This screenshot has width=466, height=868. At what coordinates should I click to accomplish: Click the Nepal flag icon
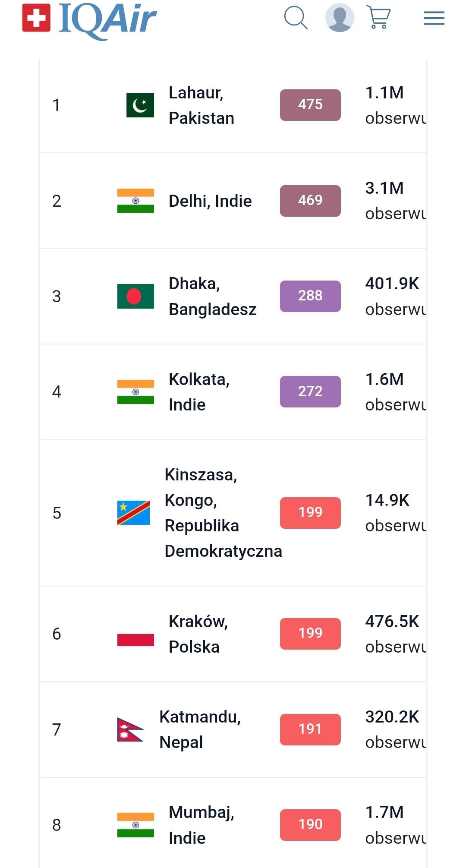[130, 729]
